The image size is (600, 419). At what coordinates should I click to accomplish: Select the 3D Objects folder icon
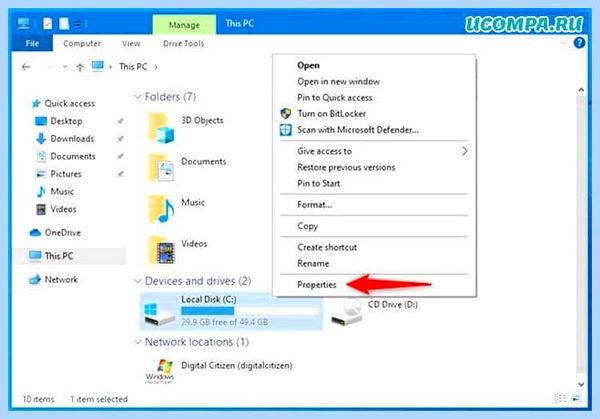click(x=161, y=128)
